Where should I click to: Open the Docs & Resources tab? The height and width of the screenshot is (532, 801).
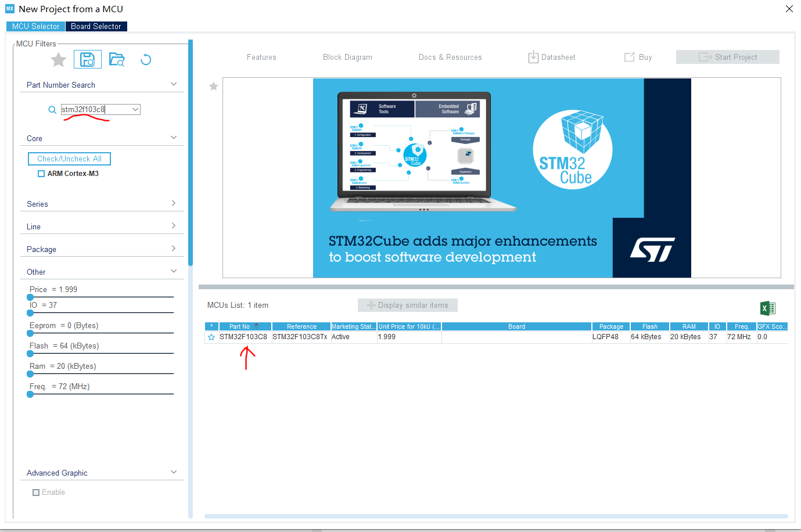450,57
